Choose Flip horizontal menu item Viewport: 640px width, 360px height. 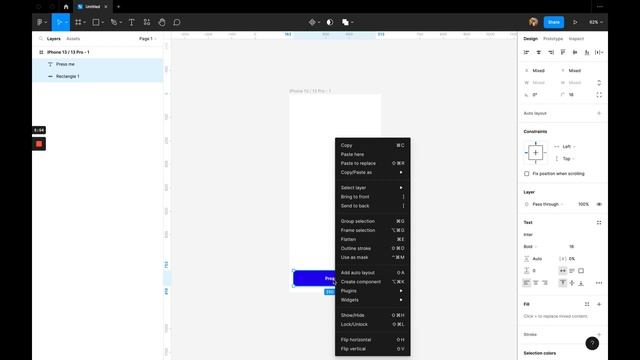pyautogui.click(x=372, y=340)
